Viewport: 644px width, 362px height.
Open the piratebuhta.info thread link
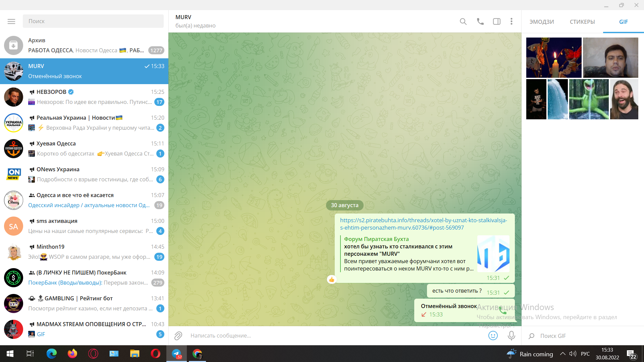pos(423,224)
